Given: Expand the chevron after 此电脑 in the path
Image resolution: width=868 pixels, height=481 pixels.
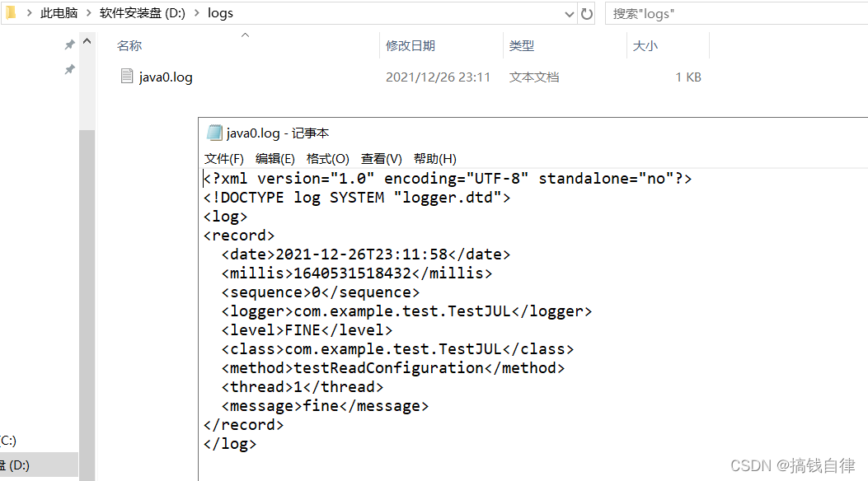Looking at the screenshot, I should [x=88, y=12].
